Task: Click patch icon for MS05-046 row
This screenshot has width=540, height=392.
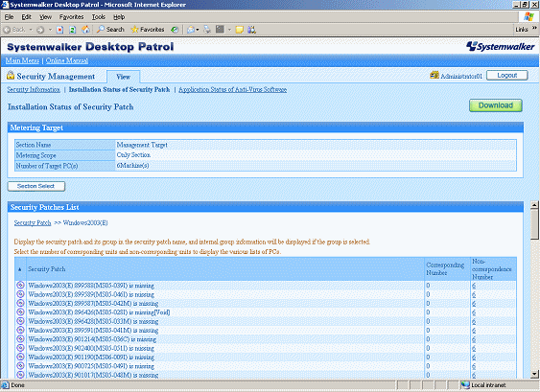Action: [21, 294]
